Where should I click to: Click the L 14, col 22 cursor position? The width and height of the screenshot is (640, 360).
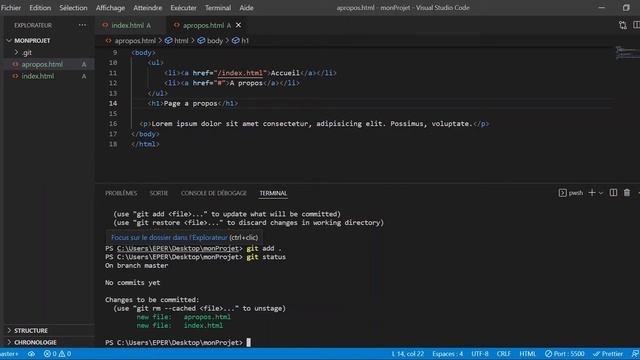point(407,354)
